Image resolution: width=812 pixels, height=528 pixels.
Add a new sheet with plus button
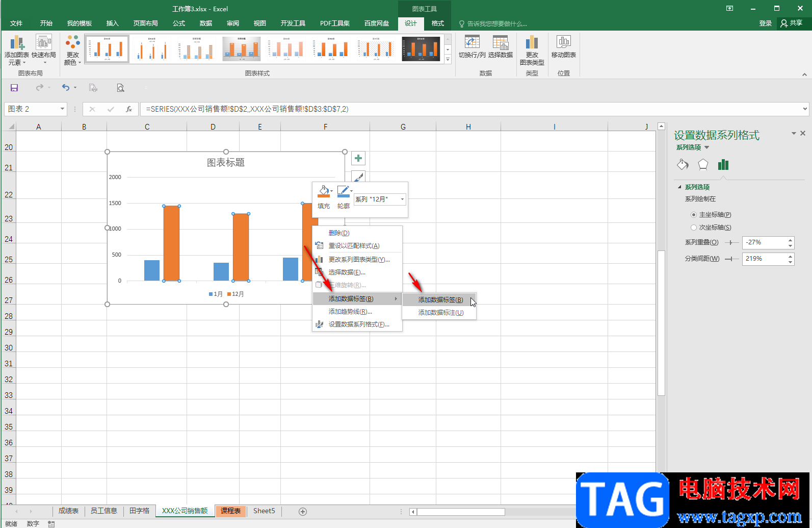click(303, 511)
